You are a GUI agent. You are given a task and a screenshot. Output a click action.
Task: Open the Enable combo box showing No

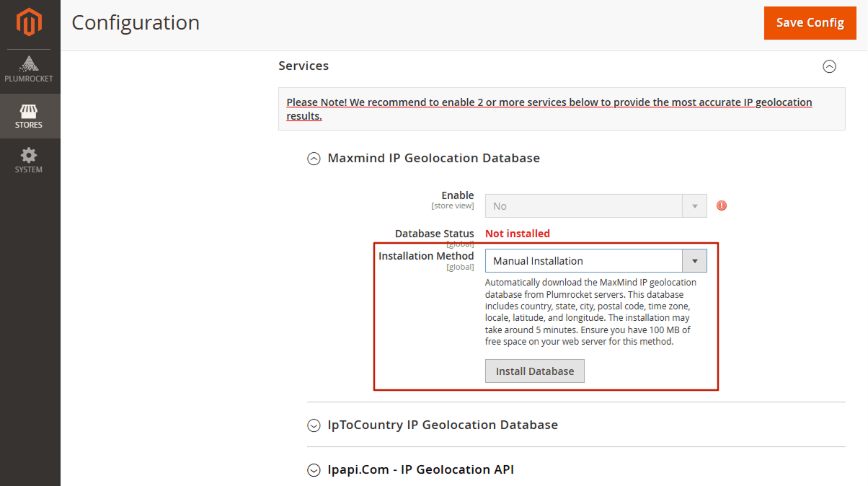(x=584, y=206)
